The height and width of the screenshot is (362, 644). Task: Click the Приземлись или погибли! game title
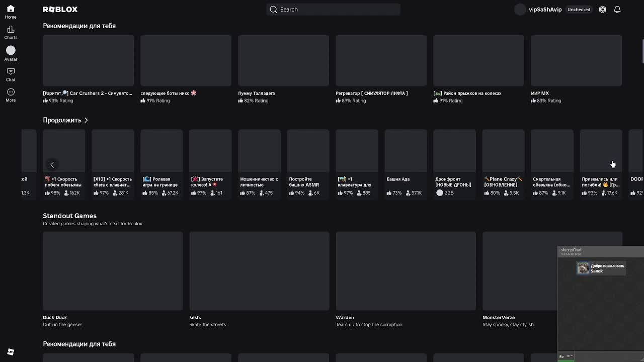tap(601, 182)
